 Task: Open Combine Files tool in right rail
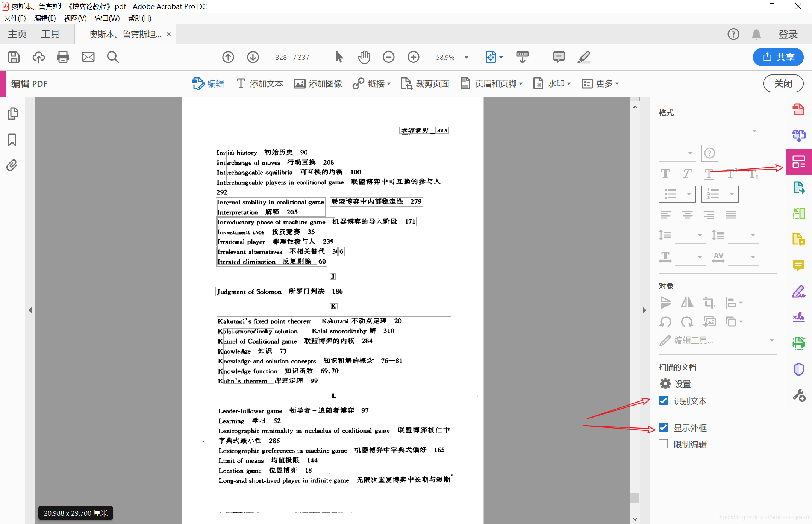pos(798,136)
